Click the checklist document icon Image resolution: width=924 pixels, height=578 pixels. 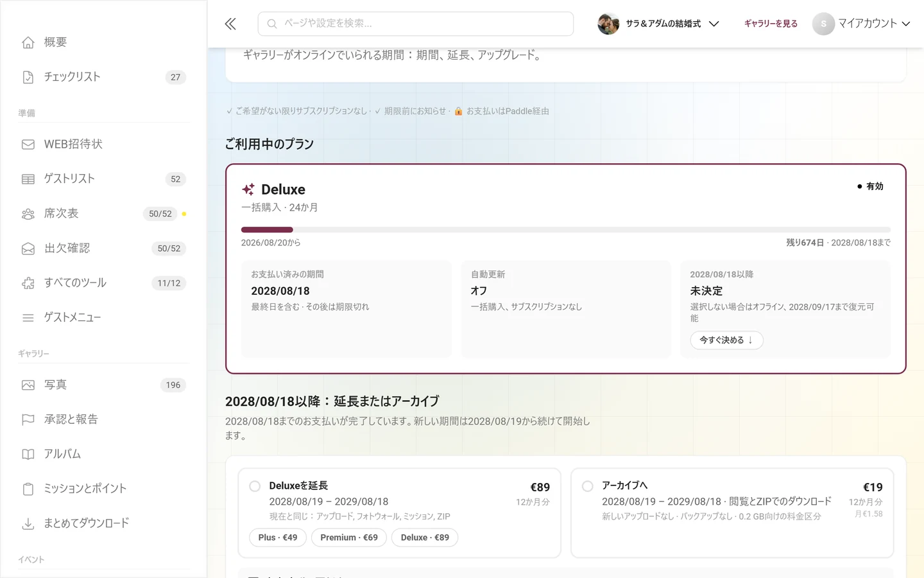(28, 77)
